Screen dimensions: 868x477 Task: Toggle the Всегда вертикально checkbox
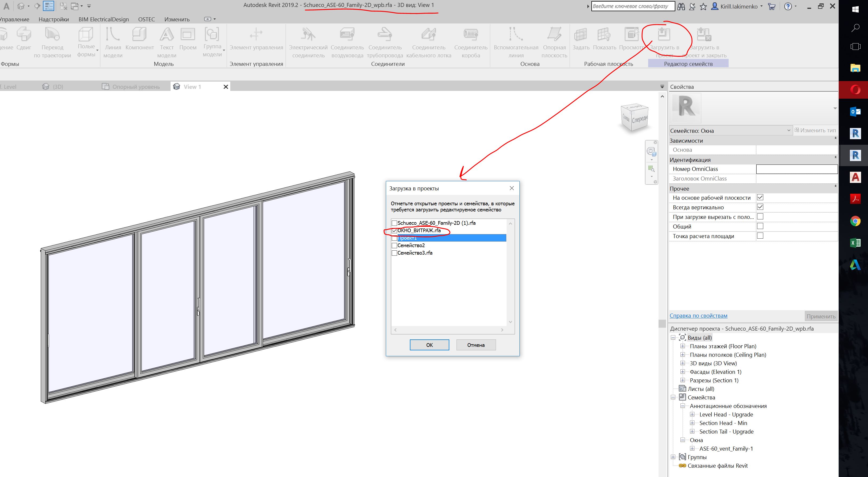pyautogui.click(x=760, y=207)
